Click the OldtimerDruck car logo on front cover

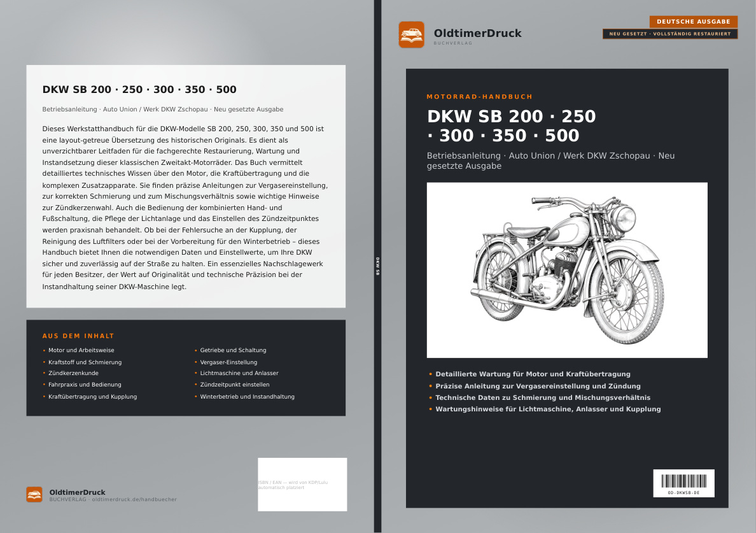point(411,34)
